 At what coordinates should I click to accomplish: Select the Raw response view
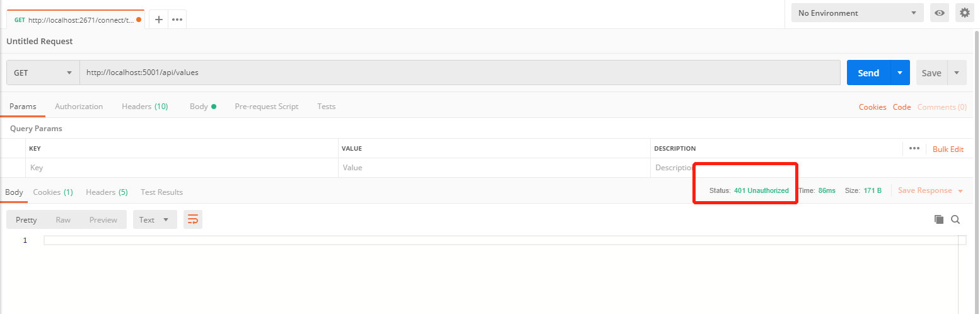63,219
